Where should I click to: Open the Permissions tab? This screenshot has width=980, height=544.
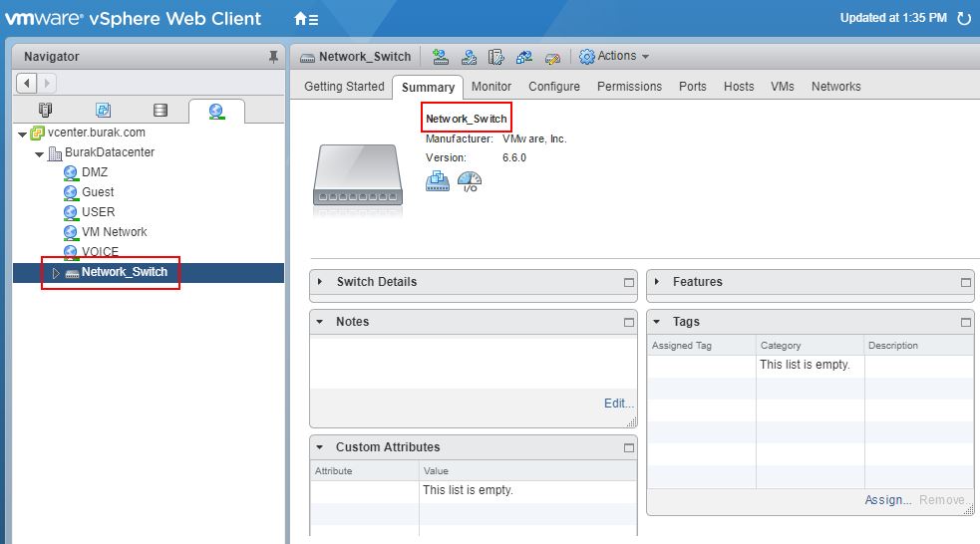point(629,87)
